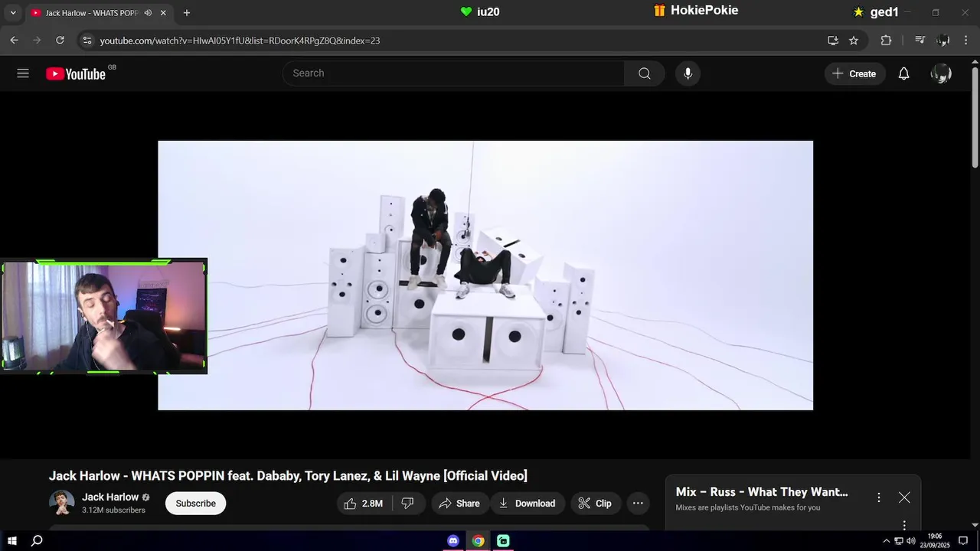Go to the YouTube home logo
Image resolution: width=980 pixels, height=551 pixels.
click(x=75, y=73)
